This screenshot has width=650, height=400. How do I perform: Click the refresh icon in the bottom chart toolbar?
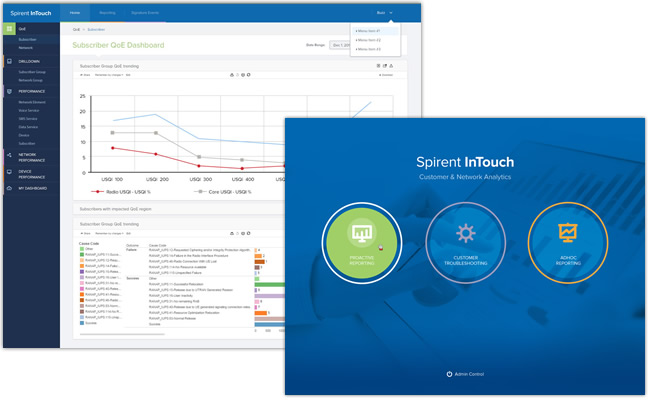coord(248,233)
